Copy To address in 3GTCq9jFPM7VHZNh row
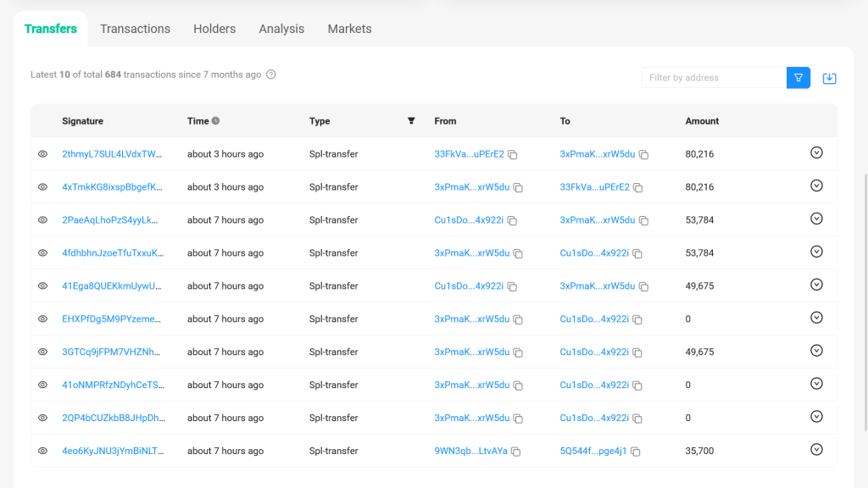 [x=637, y=352]
